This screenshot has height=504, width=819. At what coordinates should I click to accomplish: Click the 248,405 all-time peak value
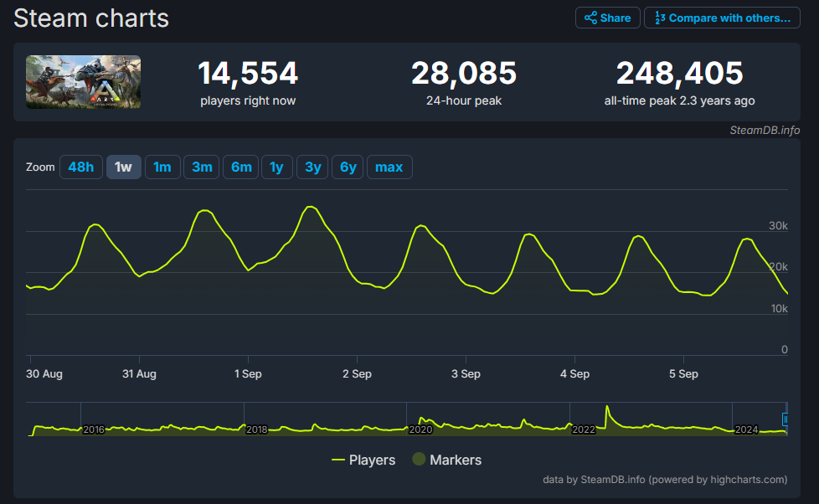[679, 73]
